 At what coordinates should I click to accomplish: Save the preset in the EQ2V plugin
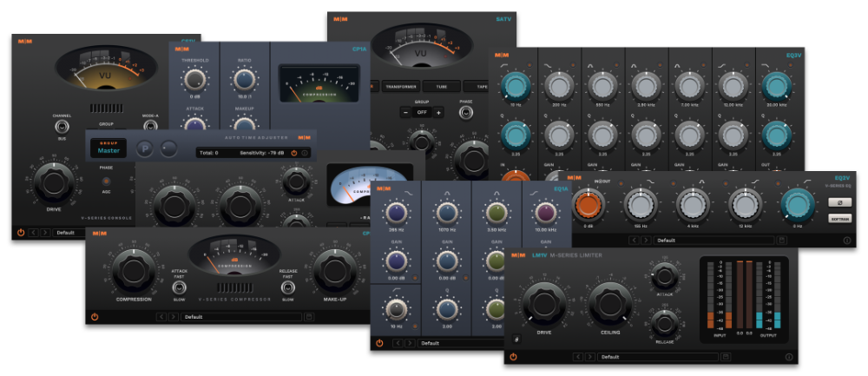click(781, 241)
